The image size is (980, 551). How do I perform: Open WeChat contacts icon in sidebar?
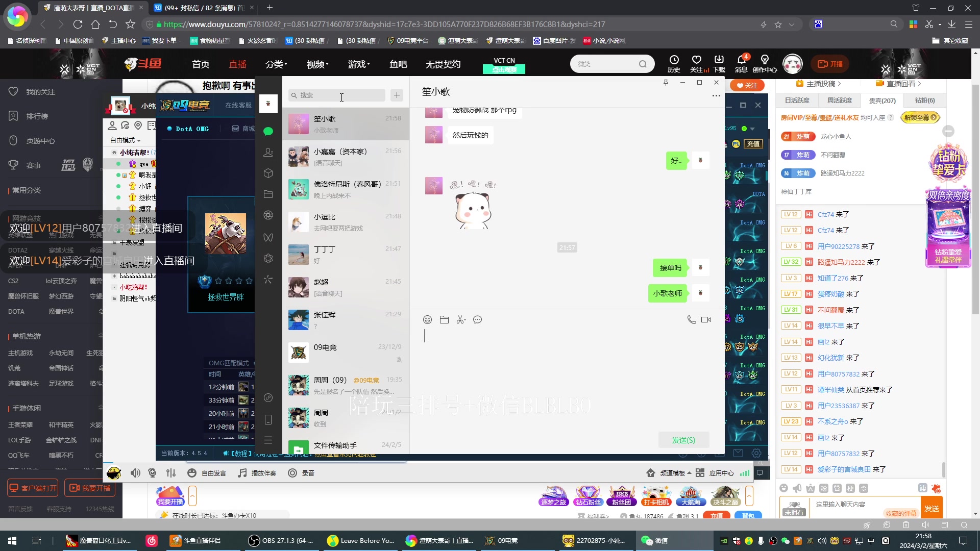268,152
